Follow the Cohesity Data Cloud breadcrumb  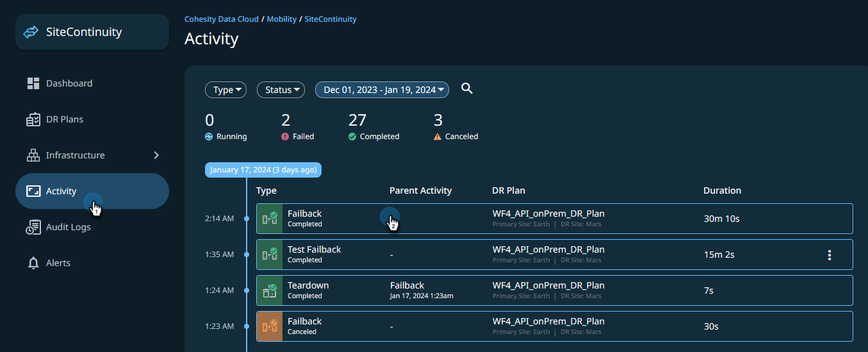click(222, 19)
